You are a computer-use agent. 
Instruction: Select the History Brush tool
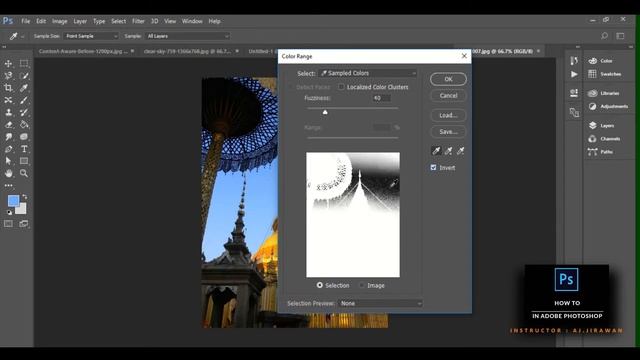coord(24,112)
